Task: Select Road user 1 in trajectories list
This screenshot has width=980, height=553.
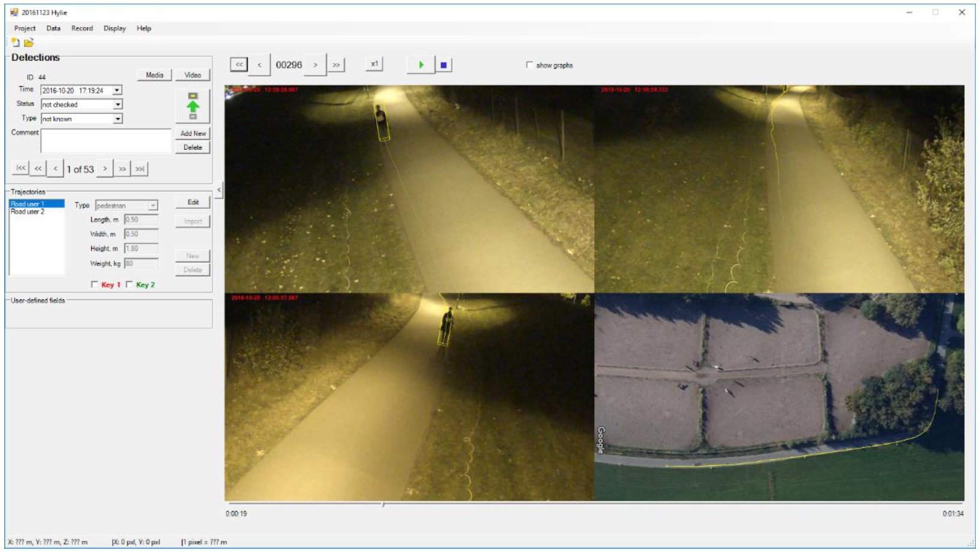Action: [37, 204]
